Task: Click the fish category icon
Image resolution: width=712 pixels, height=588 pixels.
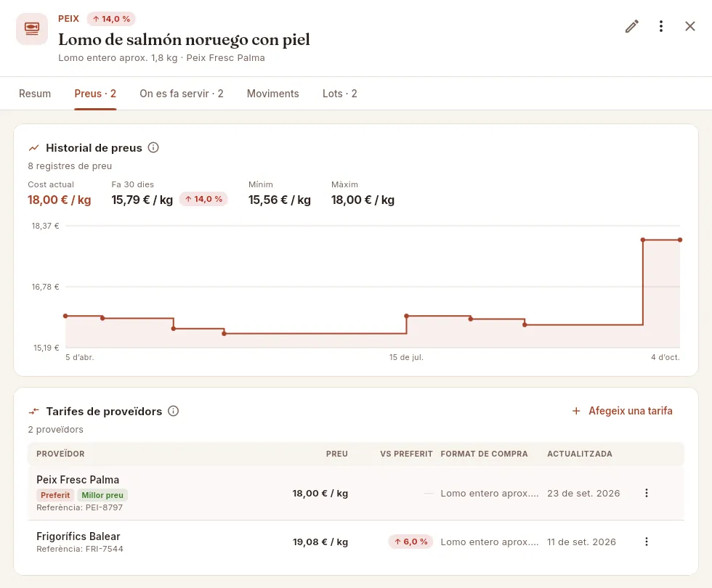Action: pos(32,29)
